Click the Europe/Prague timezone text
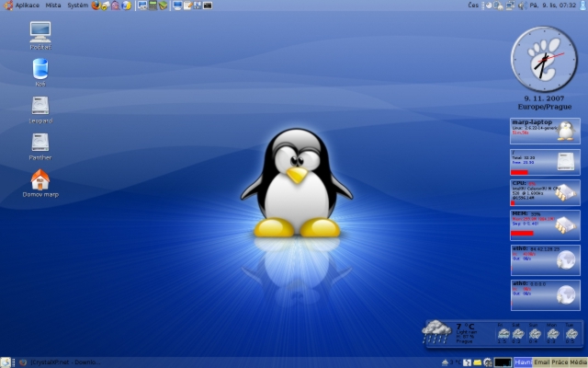Viewport: 588px width, 368px height. pos(545,107)
